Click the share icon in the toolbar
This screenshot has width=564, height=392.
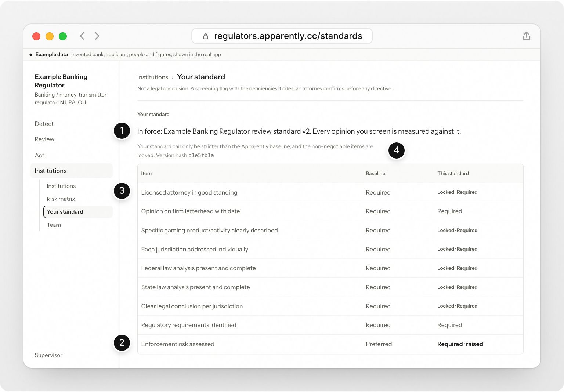526,36
